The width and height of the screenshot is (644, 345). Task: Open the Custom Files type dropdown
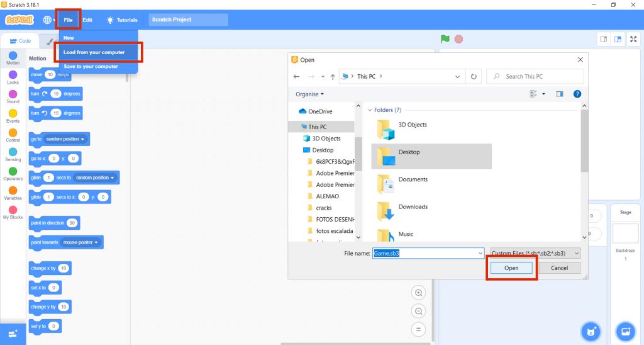click(535, 253)
